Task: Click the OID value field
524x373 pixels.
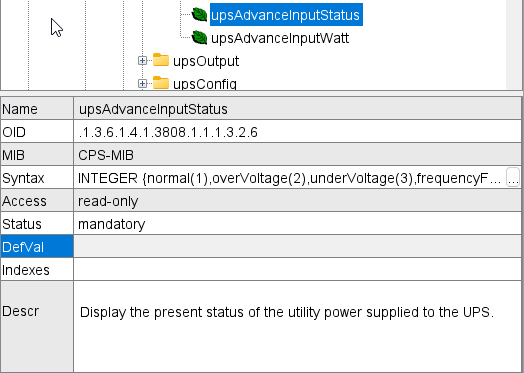Action: (297, 132)
